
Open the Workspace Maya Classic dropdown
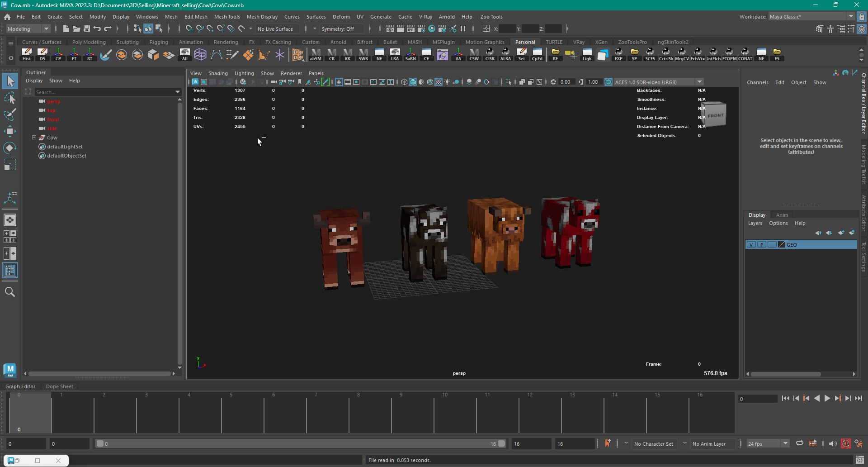point(811,16)
